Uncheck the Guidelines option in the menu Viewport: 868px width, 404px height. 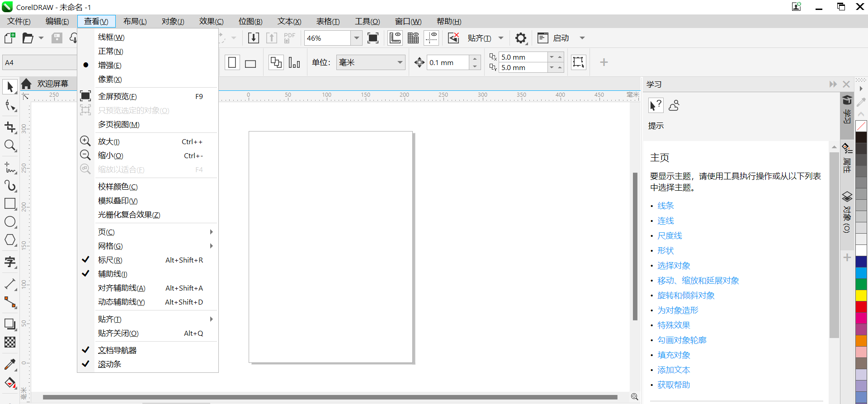pos(113,274)
